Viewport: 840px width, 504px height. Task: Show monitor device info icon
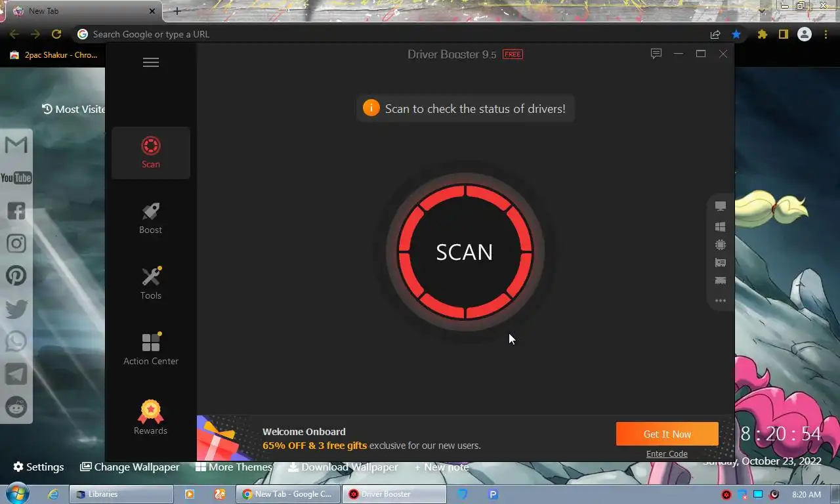[721, 206]
